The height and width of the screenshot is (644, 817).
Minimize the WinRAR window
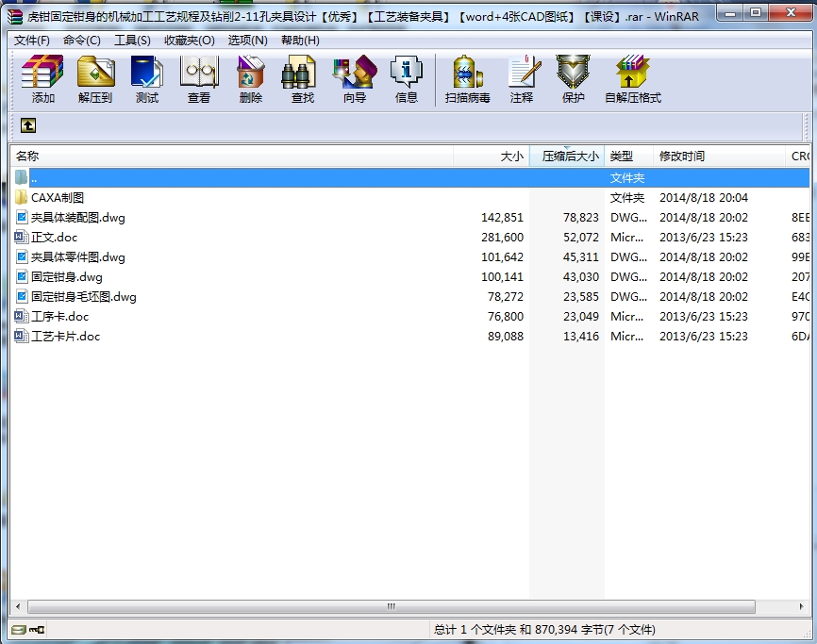(730, 13)
